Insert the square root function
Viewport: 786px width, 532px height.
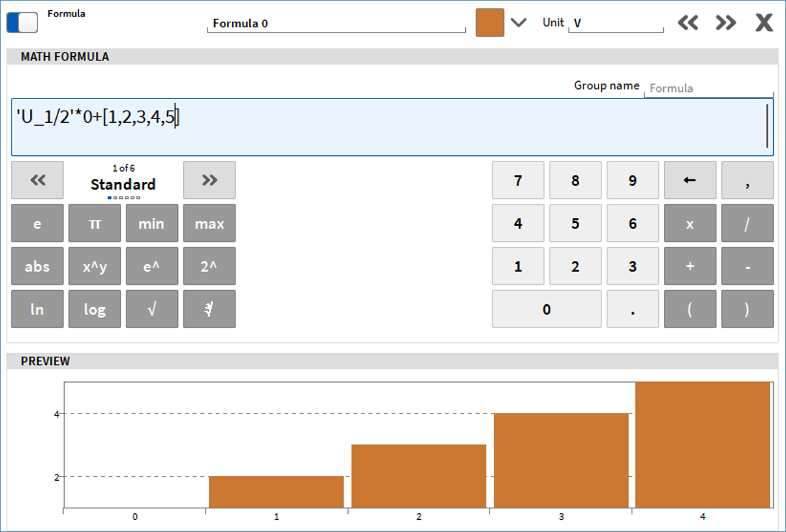click(152, 310)
